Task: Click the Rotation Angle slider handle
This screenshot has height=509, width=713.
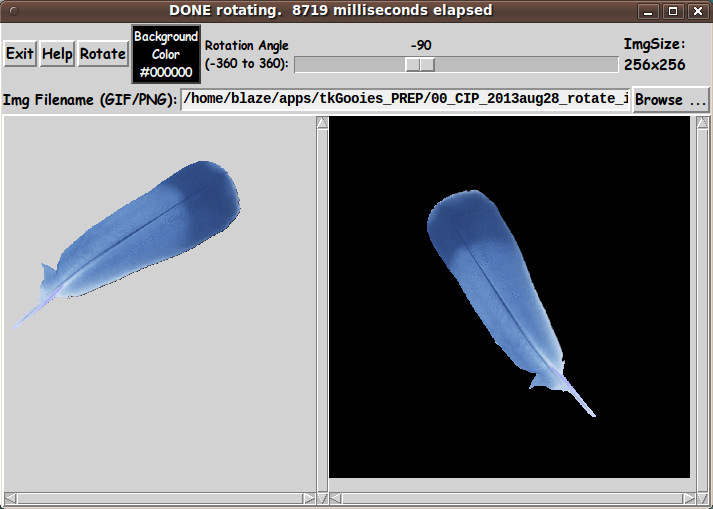Action: click(x=420, y=64)
